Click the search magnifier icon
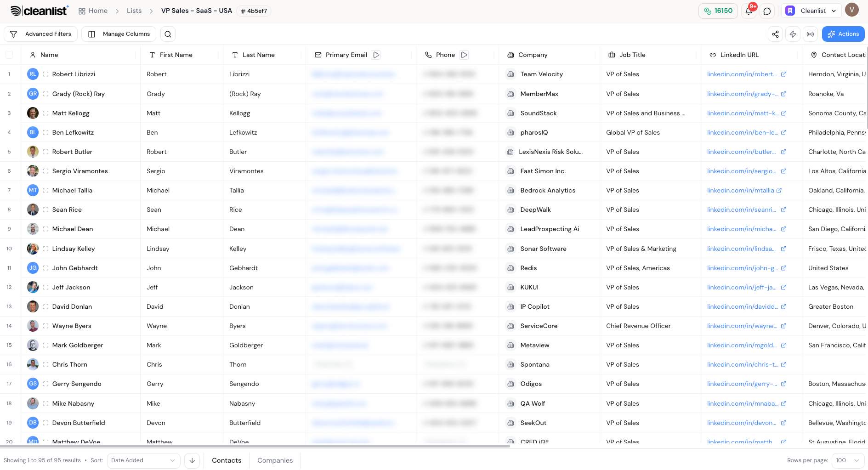 tap(168, 34)
